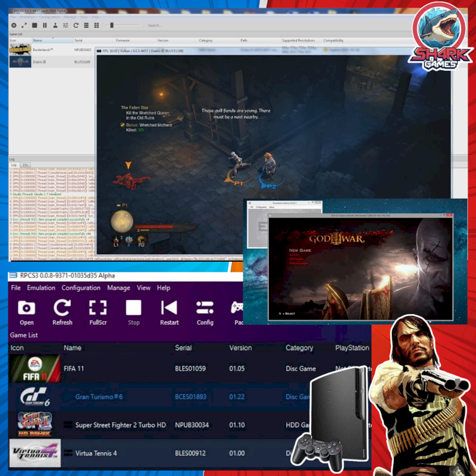The width and height of the screenshot is (476, 476).
Task: Select the Gran Turismo 6 game icon
Action: tap(35, 397)
